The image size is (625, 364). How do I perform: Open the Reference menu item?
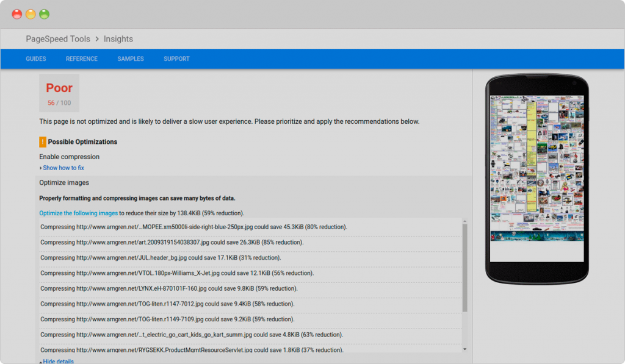82,59
